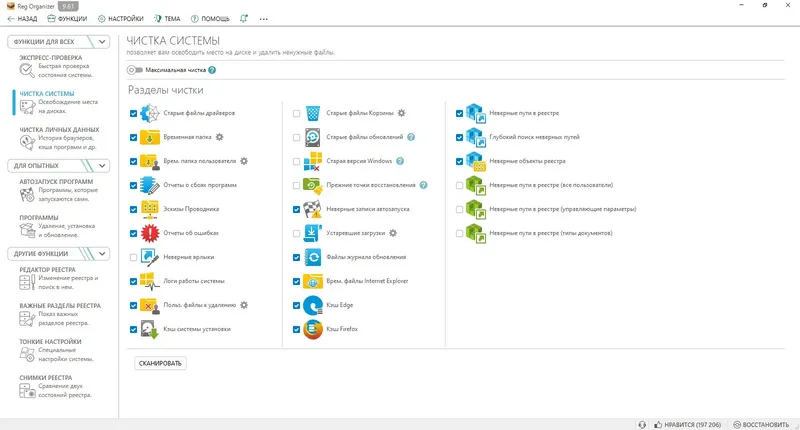
Task: Open Автозапуск программ in sidebar
Action: pyautogui.click(x=57, y=190)
